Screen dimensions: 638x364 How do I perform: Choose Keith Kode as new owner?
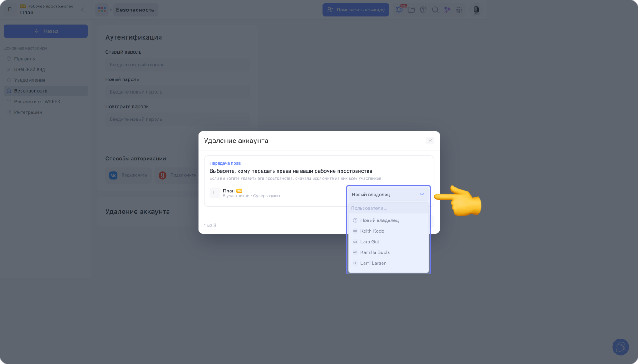388,231
